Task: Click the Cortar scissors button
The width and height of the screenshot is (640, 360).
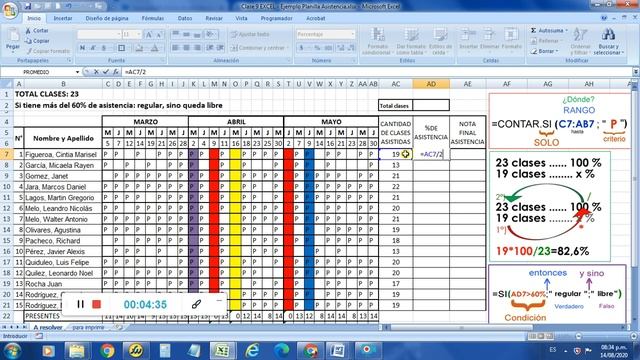Action: click(37, 31)
